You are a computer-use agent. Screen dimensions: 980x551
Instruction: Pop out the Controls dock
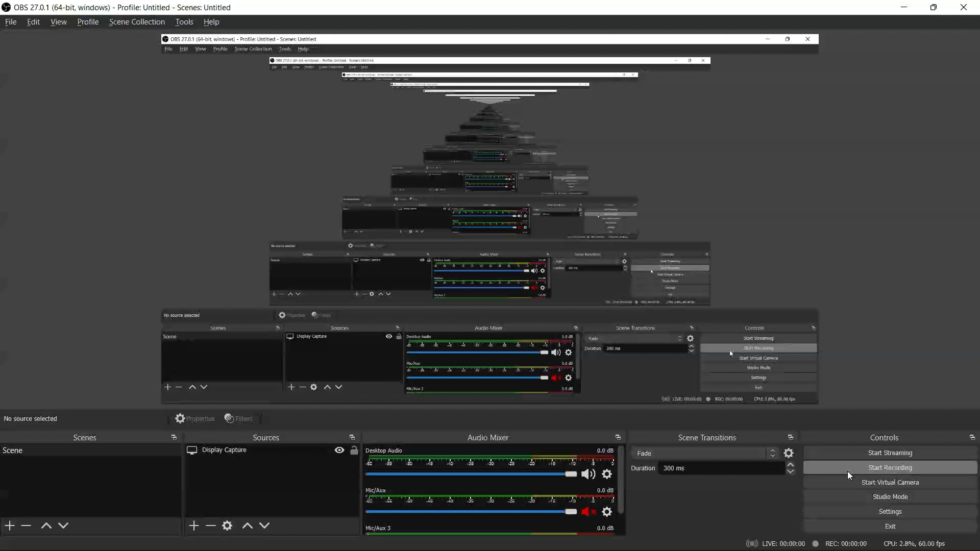pos(972,438)
